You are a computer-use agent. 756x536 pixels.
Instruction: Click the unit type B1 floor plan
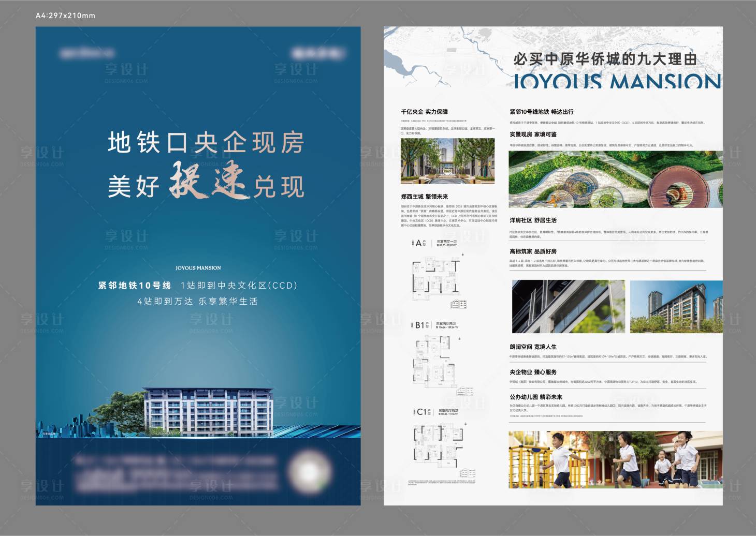click(x=436, y=362)
